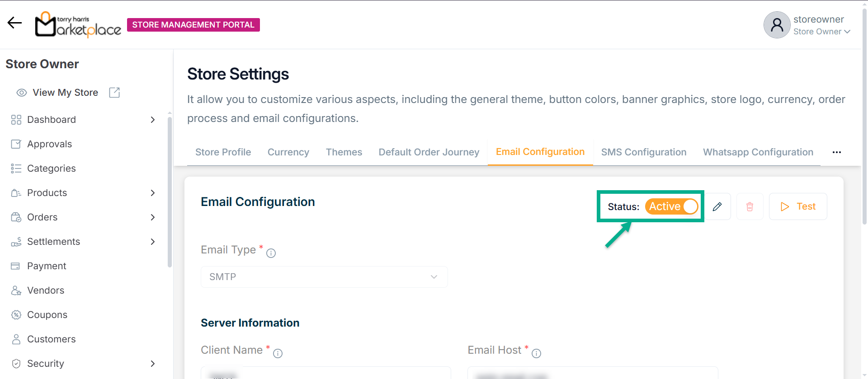Screen dimensions: 868x379
Task: Switch to the SMS Configuration tab
Action: 643,152
